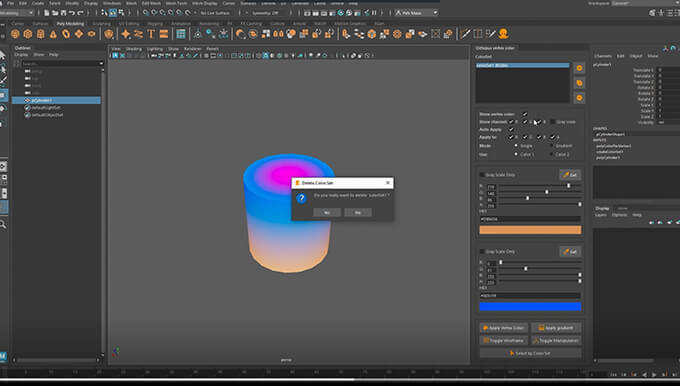Open the No Live Surface dropdown
This screenshot has width=680, height=386.
point(216,13)
